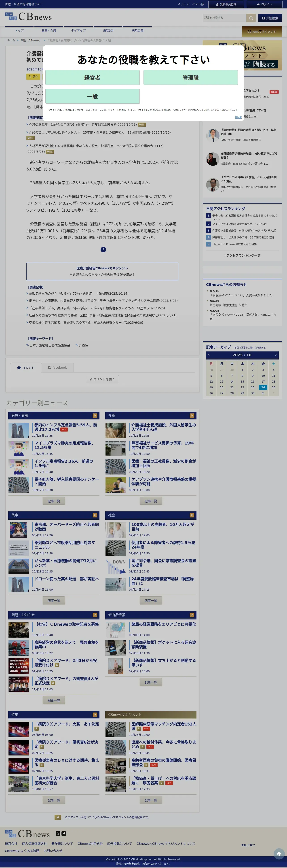Click the 介護（CBnews） breadcrumb link
Image resolution: width=287 pixels, height=868 pixels.
[x=31, y=40]
